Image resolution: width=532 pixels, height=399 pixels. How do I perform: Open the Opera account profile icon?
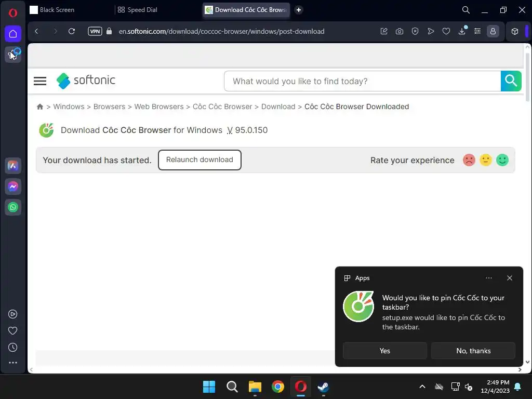(x=493, y=31)
